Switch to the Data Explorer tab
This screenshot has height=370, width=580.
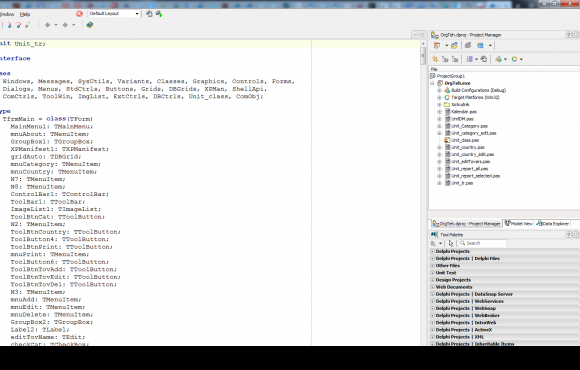point(553,223)
